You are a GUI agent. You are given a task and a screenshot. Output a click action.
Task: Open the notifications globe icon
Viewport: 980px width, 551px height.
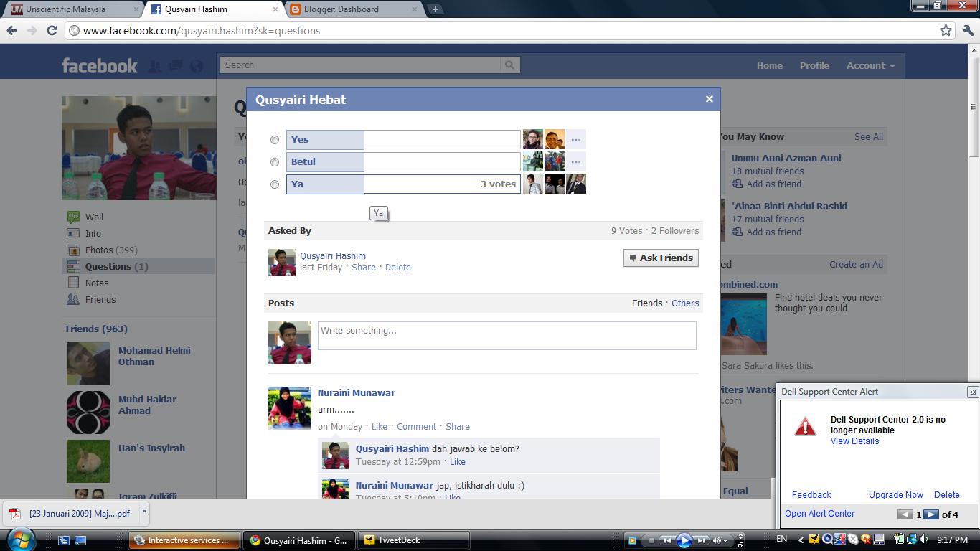(196, 66)
